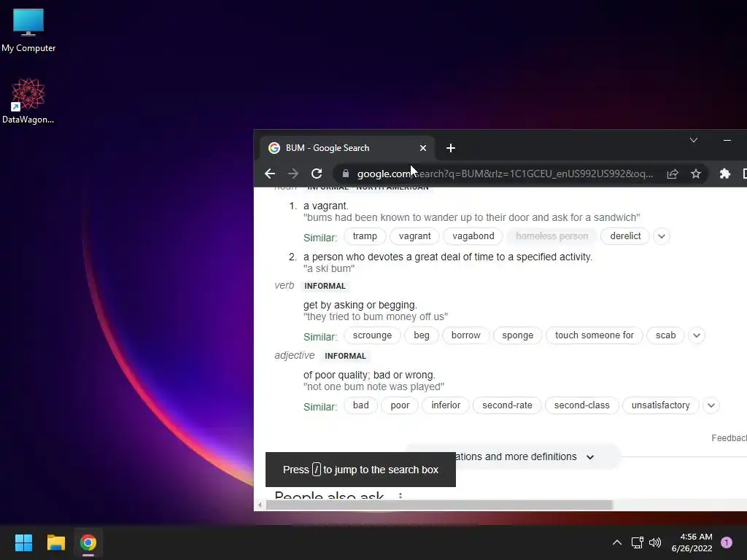Choose the 'poor' synonym chip
747x560 pixels.
point(400,405)
